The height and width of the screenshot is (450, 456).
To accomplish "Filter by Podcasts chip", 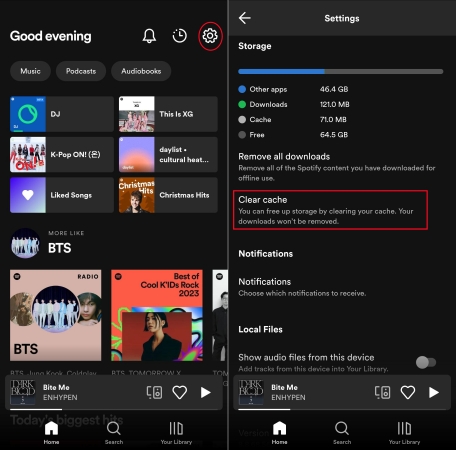I will tap(81, 71).
